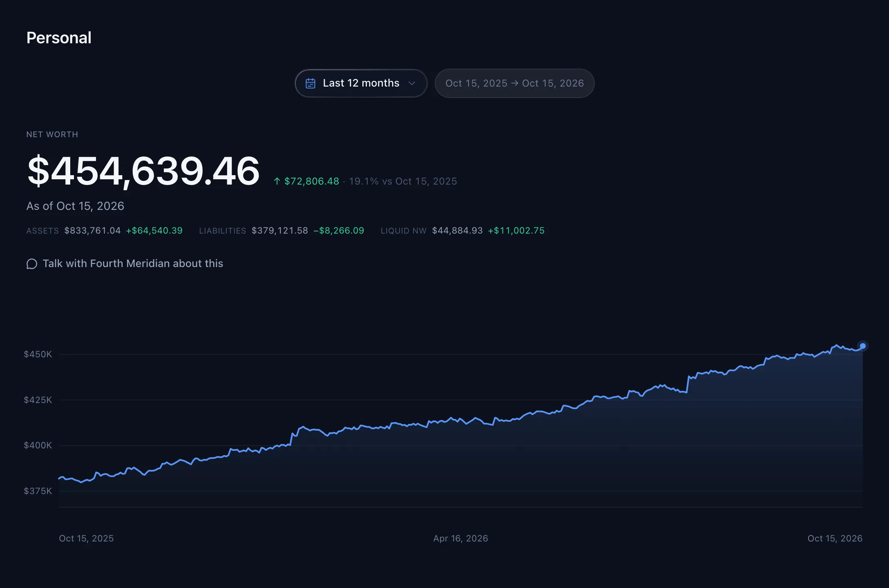
Task: Click As of Oct 15, 2026 text
Action: click(75, 206)
